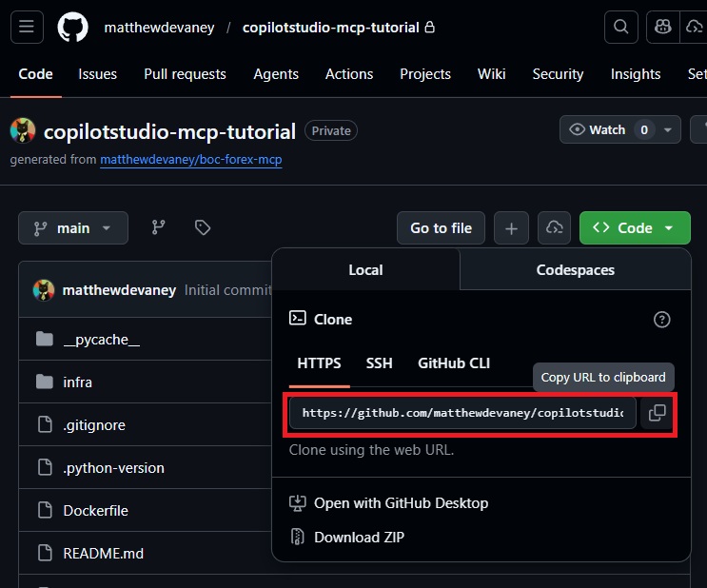Click Download ZIP
707x588 pixels.
click(x=359, y=538)
